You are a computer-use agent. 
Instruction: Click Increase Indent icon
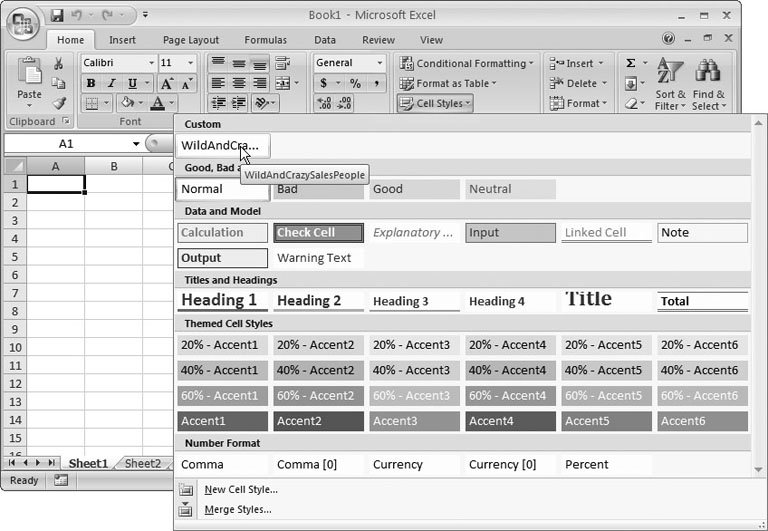[239, 103]
